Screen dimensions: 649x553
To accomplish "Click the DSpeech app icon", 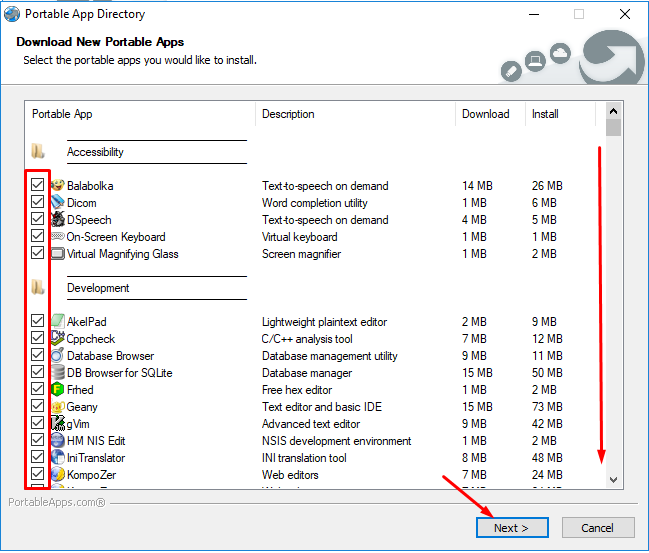I will (58, 219).
